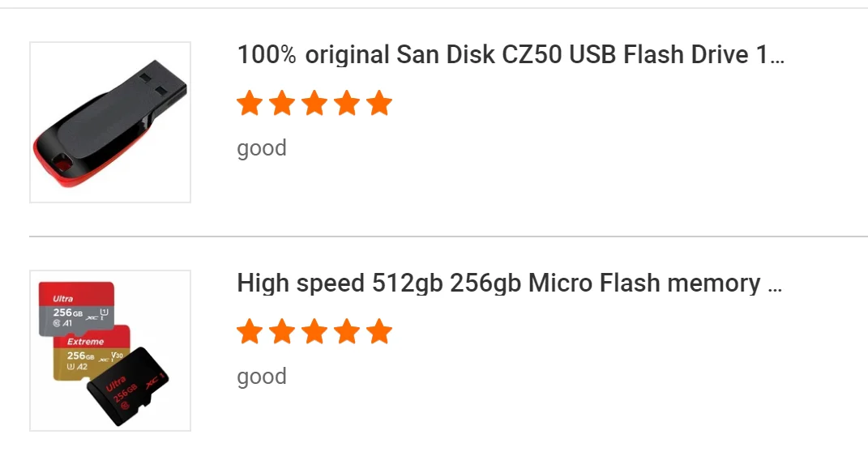Click fourth star of San Disk review
The height and width of the screenshot is (456, 868).
tap(347, 104)
